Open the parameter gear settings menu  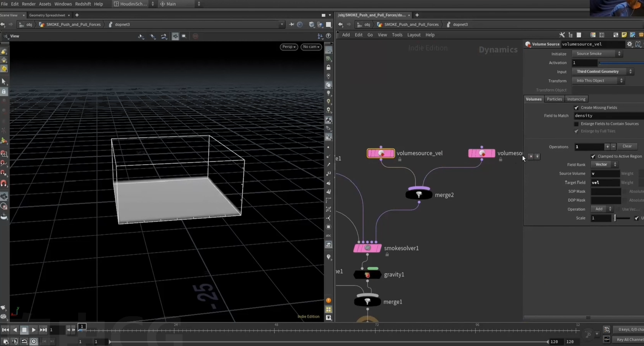[x=629, y=44]
